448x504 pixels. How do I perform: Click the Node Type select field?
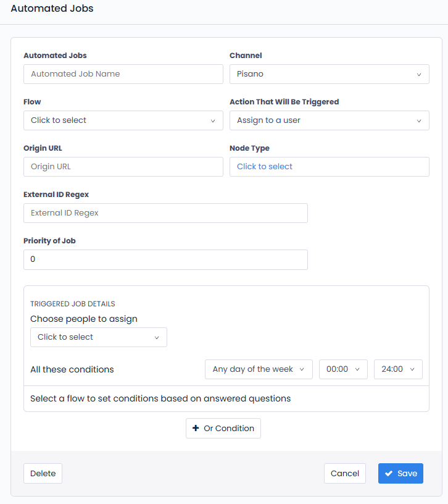coord(329,167)
